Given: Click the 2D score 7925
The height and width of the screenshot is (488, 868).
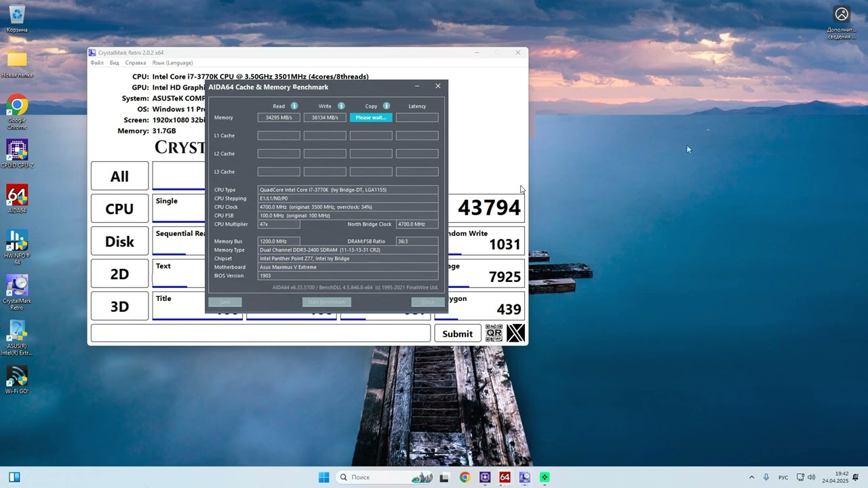Looking at the screenshot, I should (505, 277).
